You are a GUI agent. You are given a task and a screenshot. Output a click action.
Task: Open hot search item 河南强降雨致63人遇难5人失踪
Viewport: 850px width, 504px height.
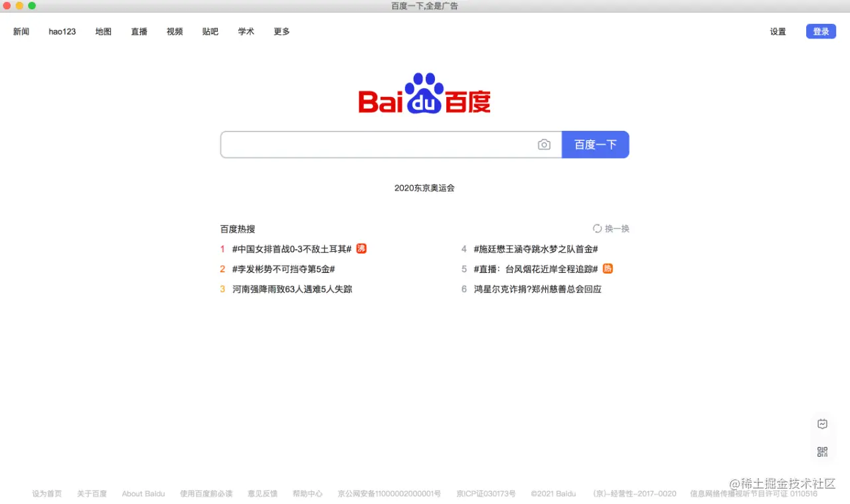pyautogui.click(x=292, y=289)
